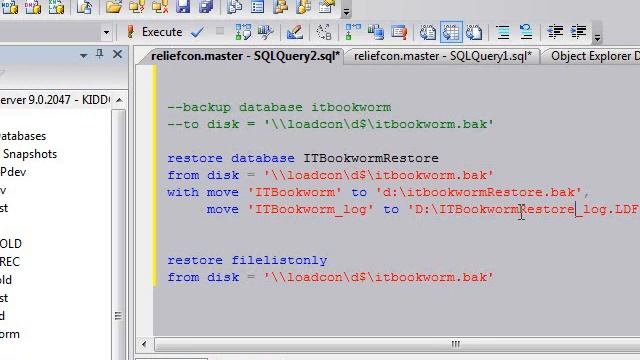Toggle SQLCMD Mode

pos(399,32)
